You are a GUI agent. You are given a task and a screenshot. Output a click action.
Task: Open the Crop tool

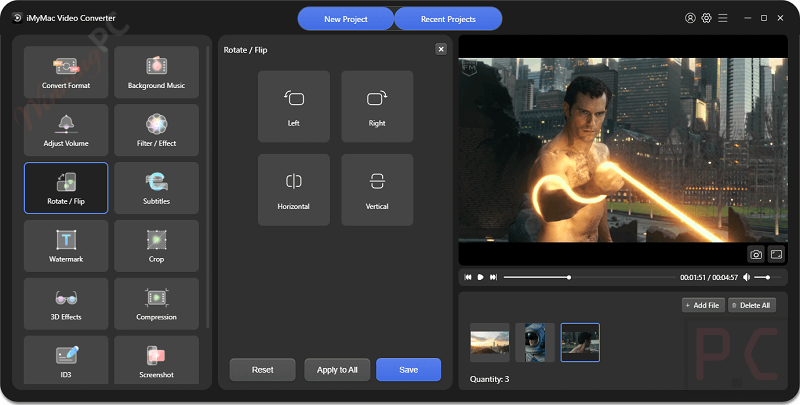[x=156, y=246]
